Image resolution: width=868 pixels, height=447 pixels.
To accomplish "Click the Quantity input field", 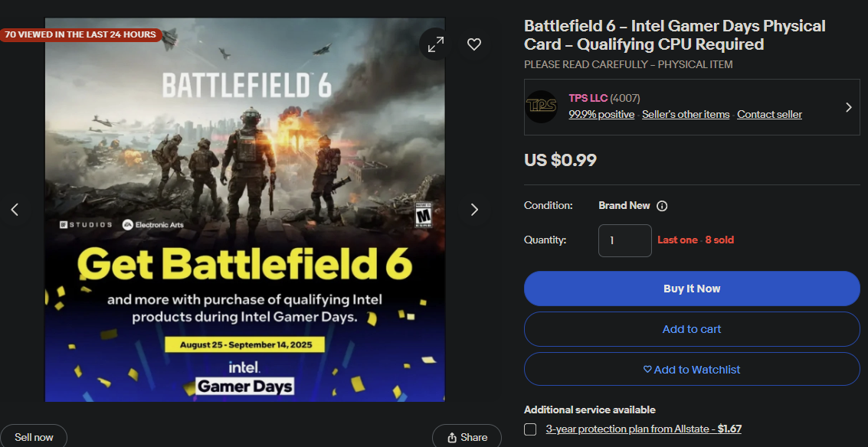I will tap(624, 240).
